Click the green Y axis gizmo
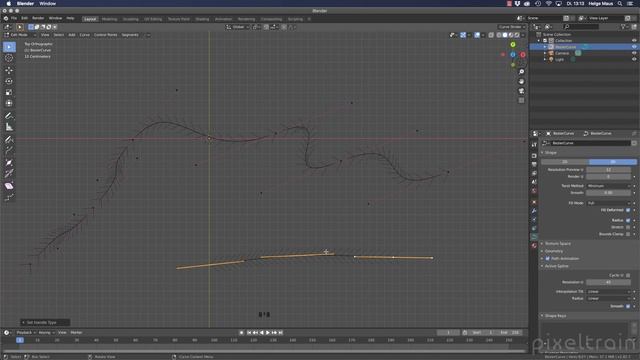 click(513, 44)
